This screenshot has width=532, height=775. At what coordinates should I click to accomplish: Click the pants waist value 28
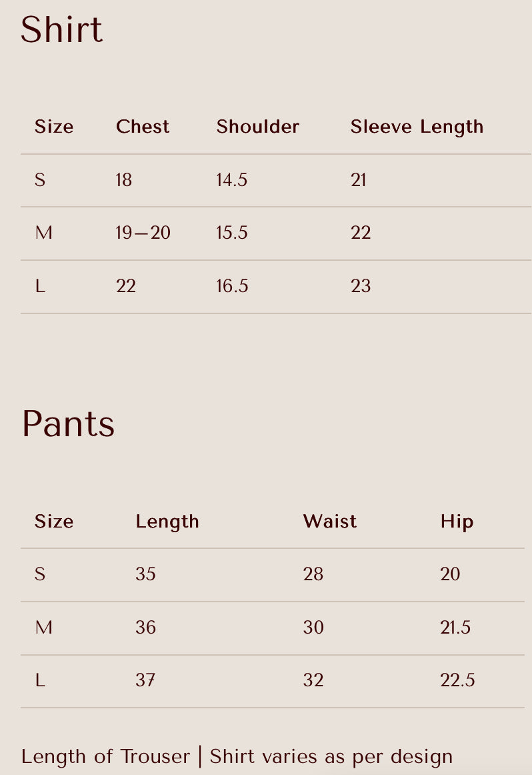click(x=313, y=574)
